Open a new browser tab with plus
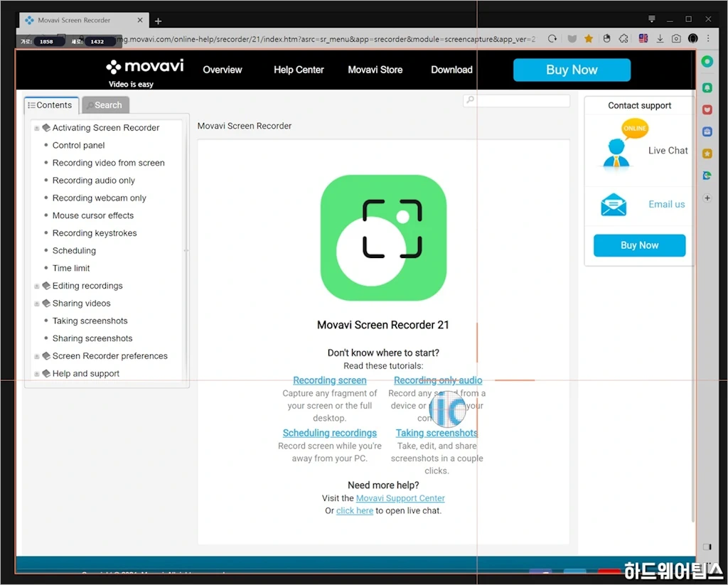The width and height of the screenshot is (728, 585). pos(159,21)
